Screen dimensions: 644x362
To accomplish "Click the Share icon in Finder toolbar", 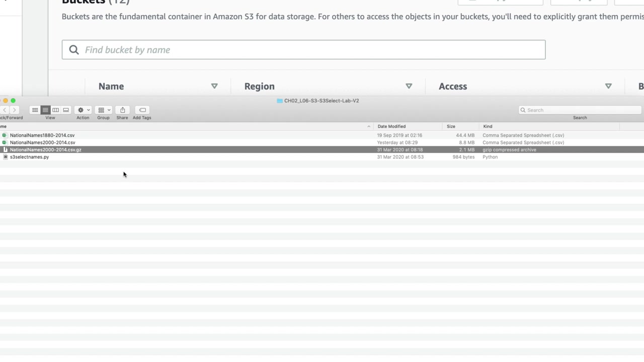I will [122, 110].
